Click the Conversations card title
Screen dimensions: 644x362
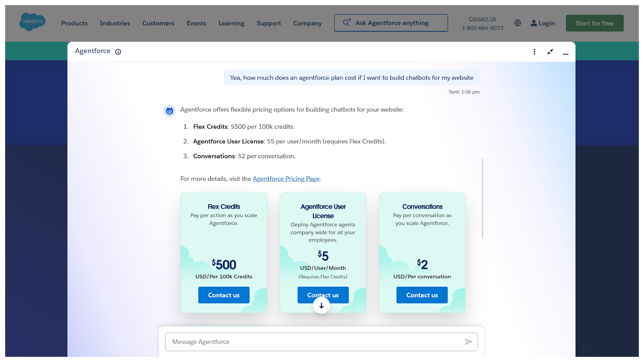click(x=422, y=207)
